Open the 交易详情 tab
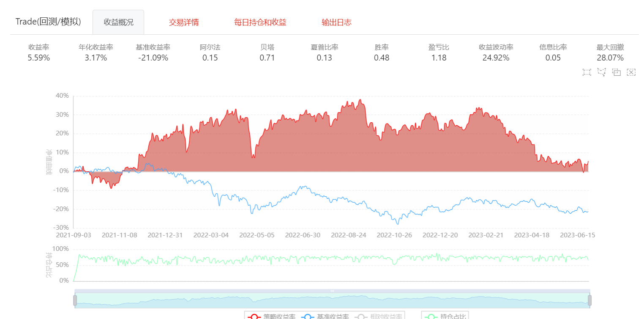 point(184,22)
